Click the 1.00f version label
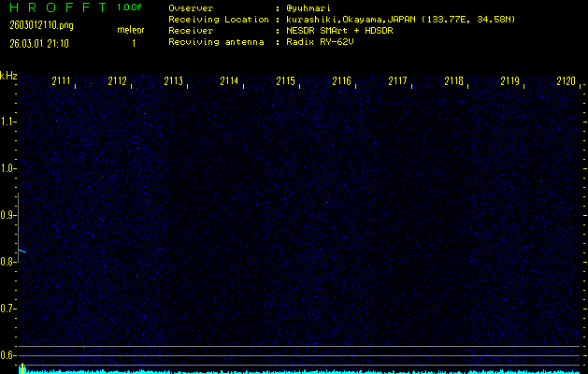The width and height of the screenshot is (588, 374). point(131,7)
